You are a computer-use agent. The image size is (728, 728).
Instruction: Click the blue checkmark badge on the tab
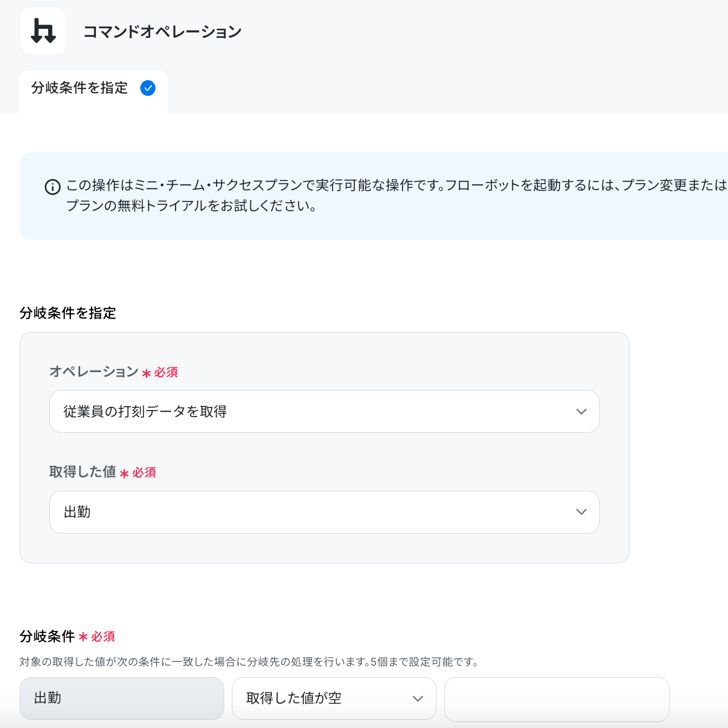[148, 88]
